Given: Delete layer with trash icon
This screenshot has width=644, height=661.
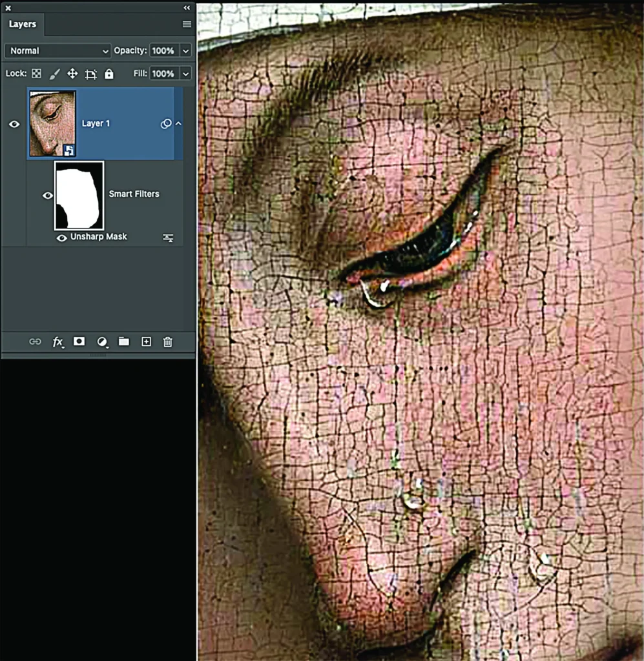Looking at the screenshot, I should point(167,342).
